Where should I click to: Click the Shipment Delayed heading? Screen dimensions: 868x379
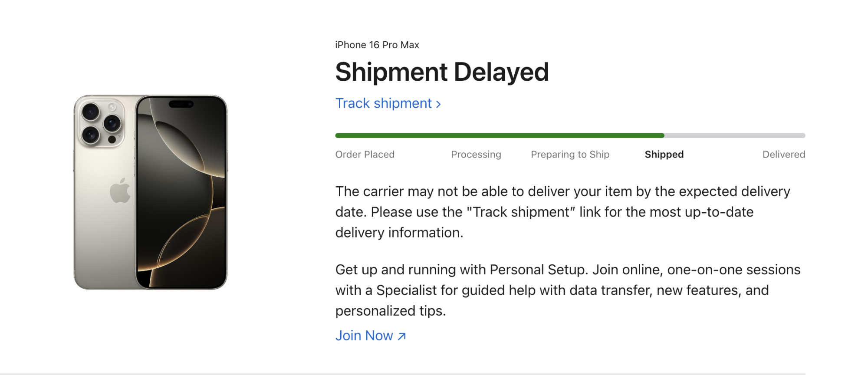click(x=442, y=72)
